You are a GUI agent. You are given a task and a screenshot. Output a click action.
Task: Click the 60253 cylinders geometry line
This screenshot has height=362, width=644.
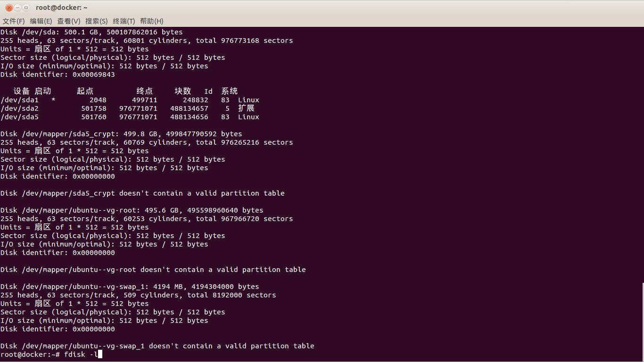tap(147, 219)
